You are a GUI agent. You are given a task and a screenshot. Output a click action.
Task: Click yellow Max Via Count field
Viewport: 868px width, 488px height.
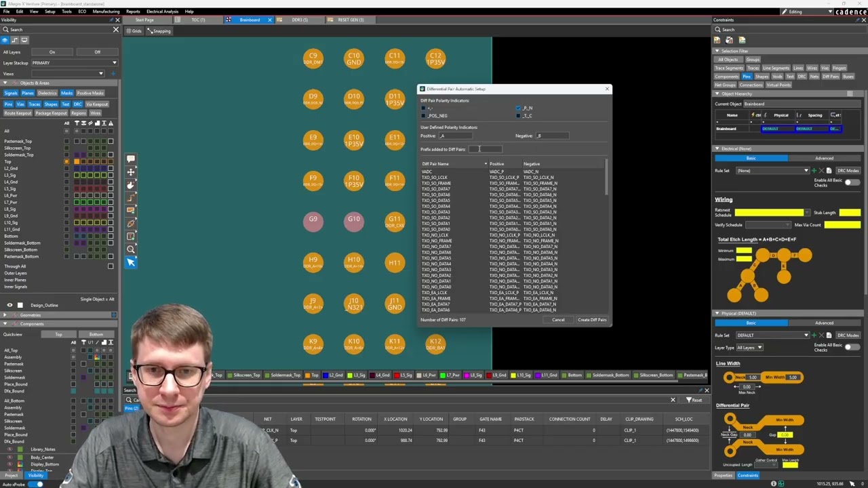click(x=842, y=224)
